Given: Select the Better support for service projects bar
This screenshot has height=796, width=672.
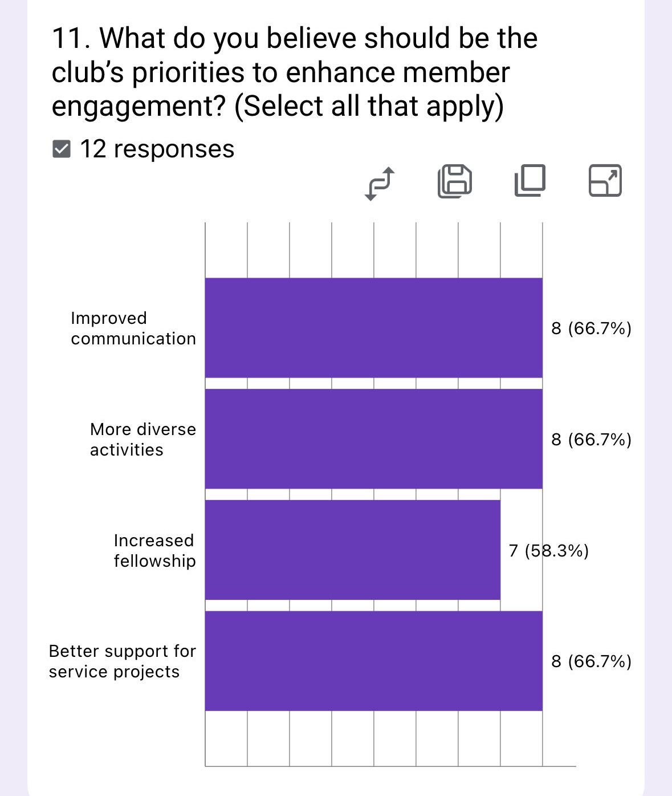Looking at the screenshot, I should (373, 661).
